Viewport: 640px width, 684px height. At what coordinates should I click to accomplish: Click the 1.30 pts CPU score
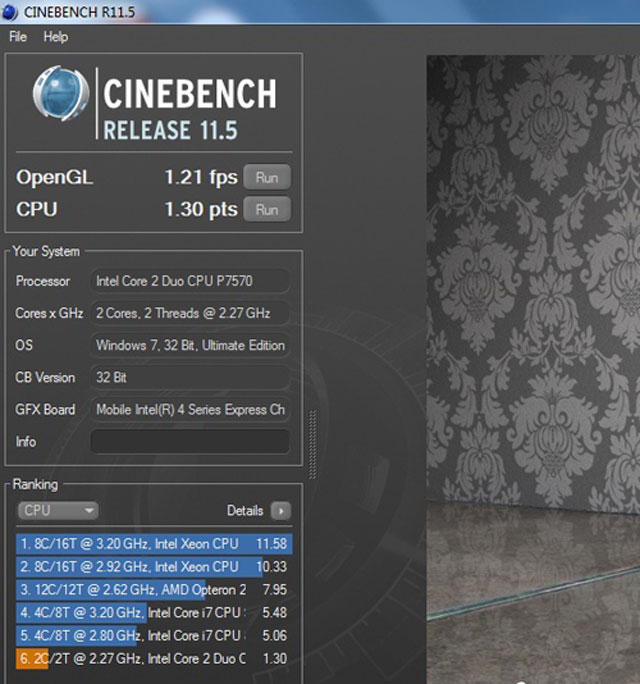[201, 209]
